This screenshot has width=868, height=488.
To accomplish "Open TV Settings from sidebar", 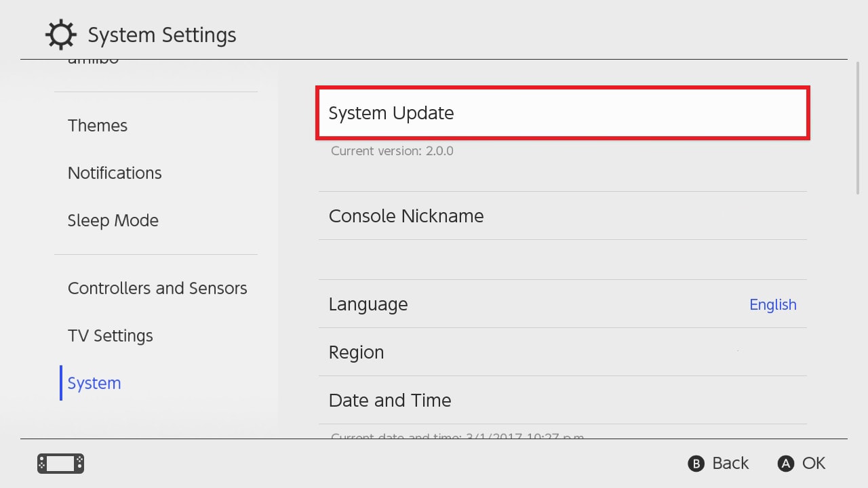I will (x=111, y=335).
